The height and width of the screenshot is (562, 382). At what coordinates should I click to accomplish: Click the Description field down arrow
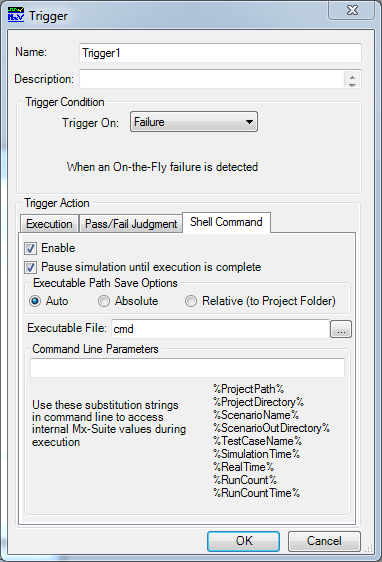pyautogui.click(x=352, y=84)
